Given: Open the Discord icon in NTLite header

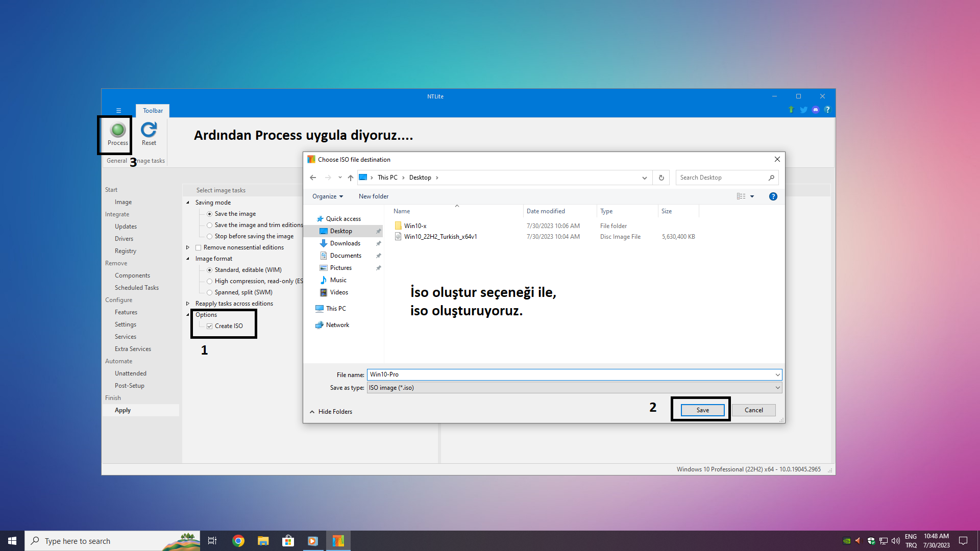Looking at the screenshot, I should (816, 110).
